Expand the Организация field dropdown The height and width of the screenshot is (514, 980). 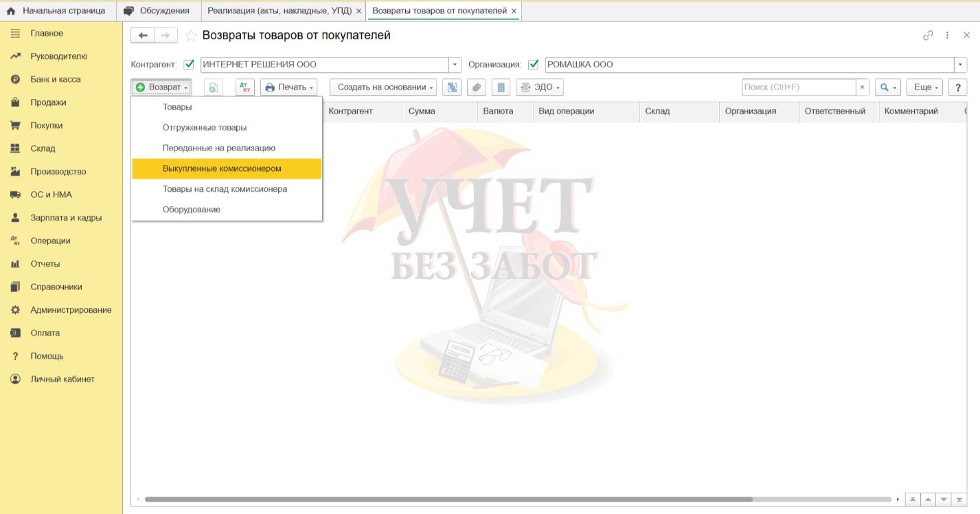tap(959, 65)
